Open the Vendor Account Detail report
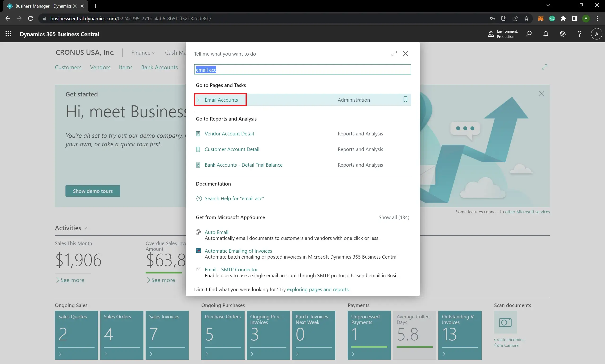The width and height of the screenshot is (605, 364). pos(229,134)
